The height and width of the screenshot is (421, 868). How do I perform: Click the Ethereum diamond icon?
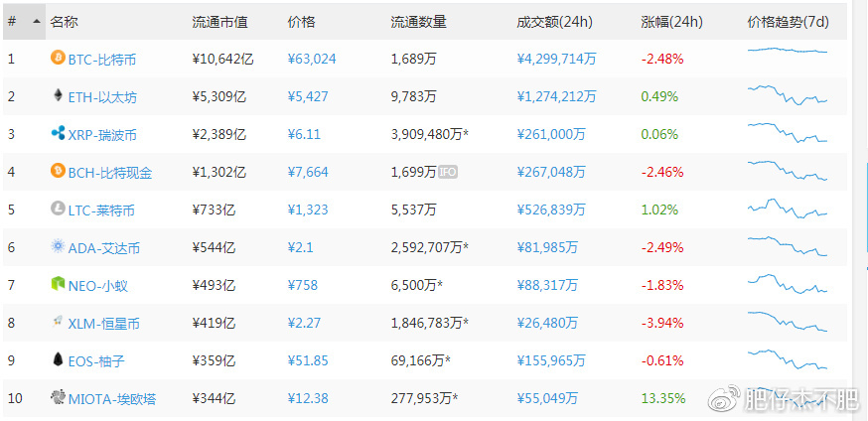pos(59,95)
